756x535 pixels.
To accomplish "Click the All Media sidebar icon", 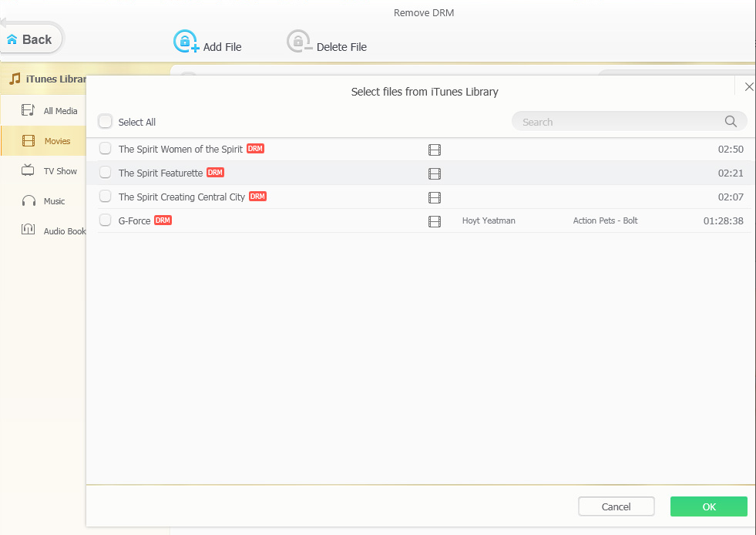I will pos(29,111).
